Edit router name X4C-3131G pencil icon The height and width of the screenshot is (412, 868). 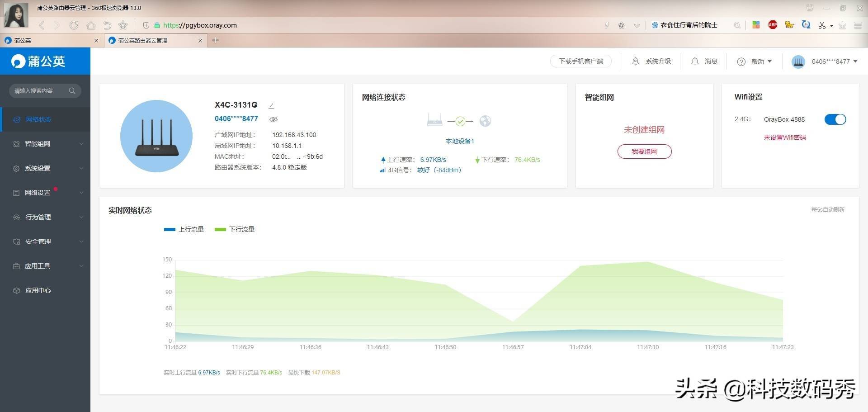point(271,105)
